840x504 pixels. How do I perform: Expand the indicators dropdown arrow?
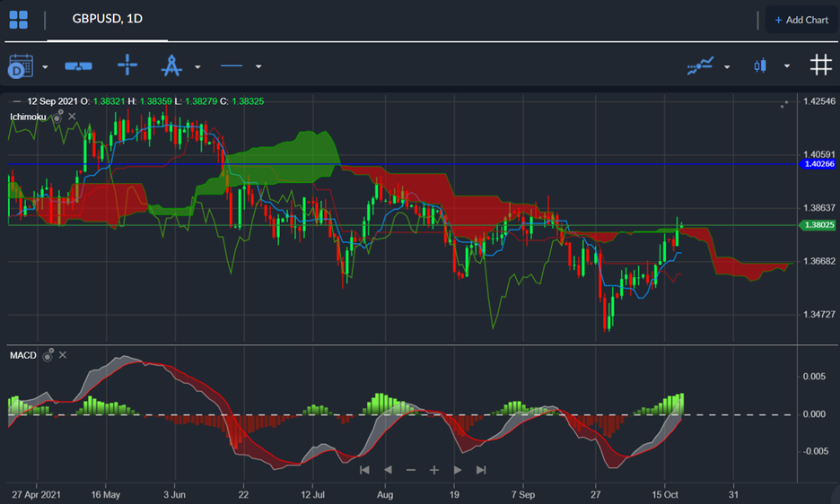[727, 67]
